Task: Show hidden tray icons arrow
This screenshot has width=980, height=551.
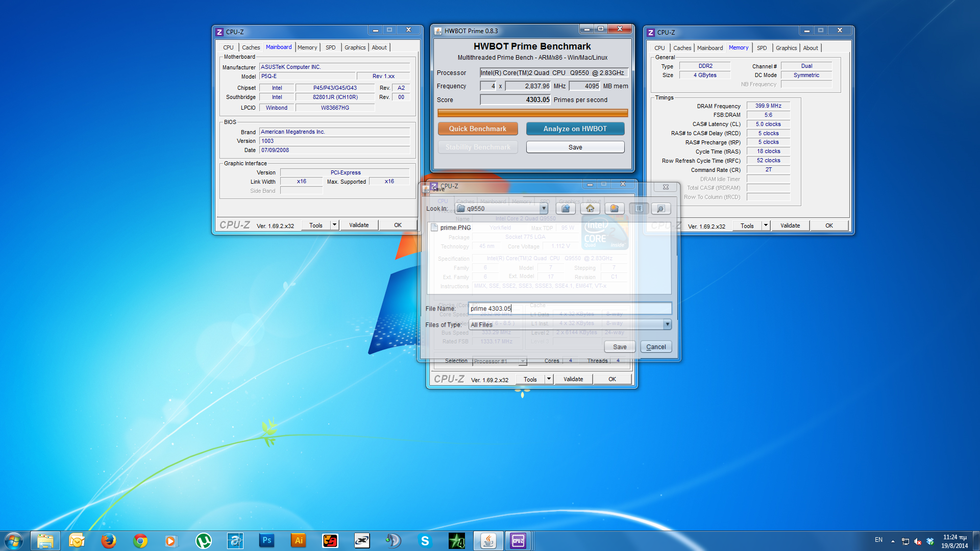Action: tap(893, 541)
